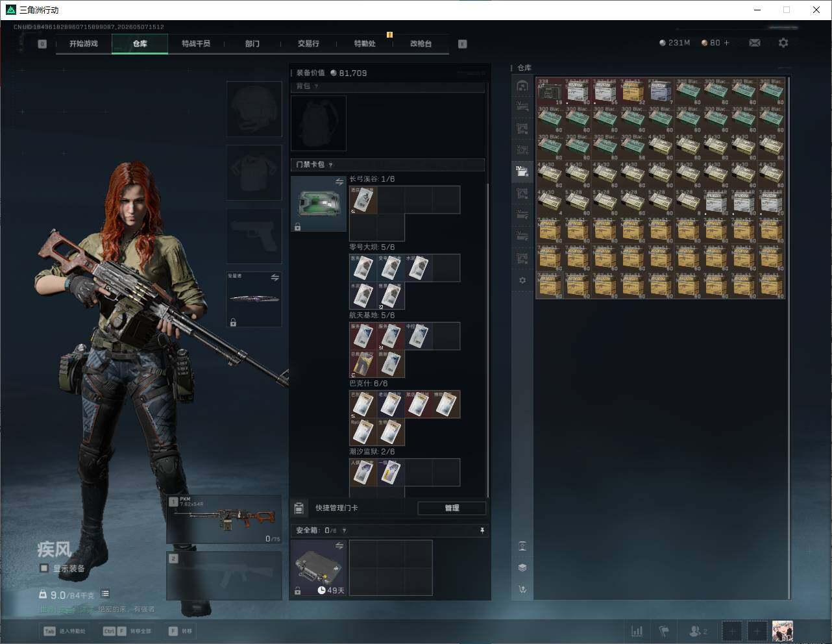This screenshot has width=832, height=644.
Task: Open the 交易行 tab
Action: point(308,43)
